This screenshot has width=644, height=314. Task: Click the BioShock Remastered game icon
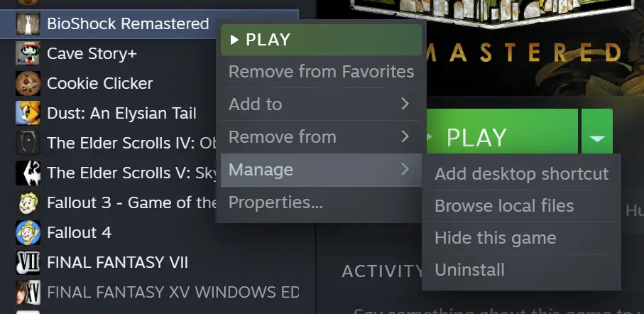click(28, 23)
